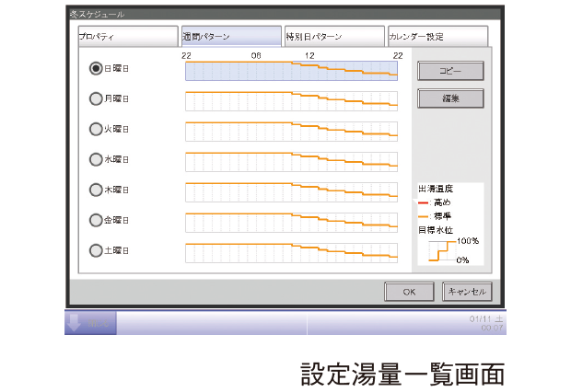Click the 月曜日 schedule pattern chart

click(x=291, y=101)
